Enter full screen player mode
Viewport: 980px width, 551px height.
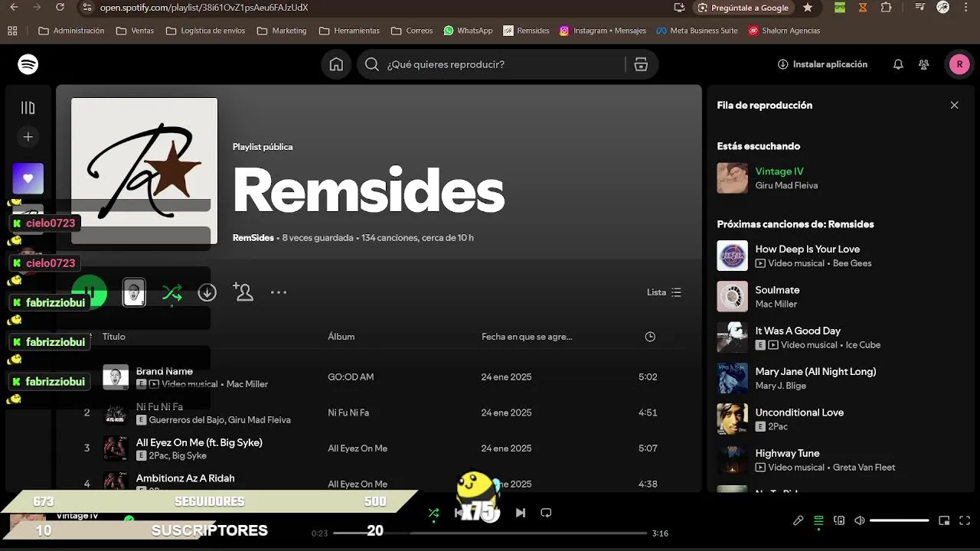click(x=964, y=520)
